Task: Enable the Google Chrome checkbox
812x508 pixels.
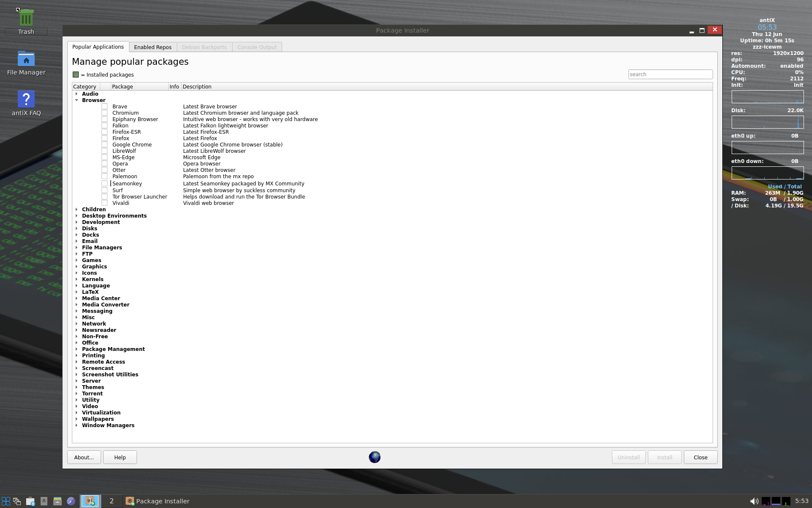Action: pyautogui.click(x=104, y=145)
